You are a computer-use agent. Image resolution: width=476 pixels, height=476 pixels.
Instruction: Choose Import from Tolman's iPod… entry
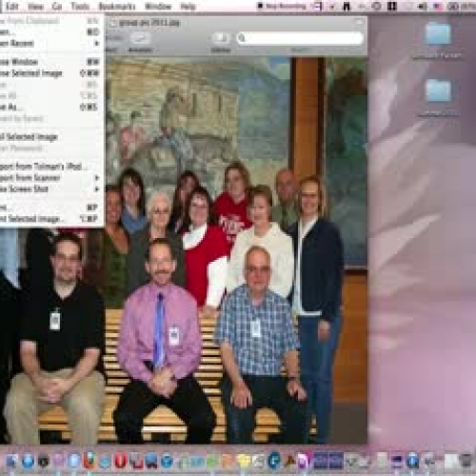click(50, 167)
